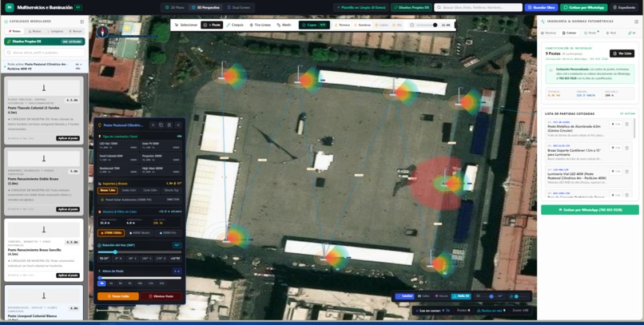Click the trash icon in pole panel header
This screenshot has width=644, height=325.
169,125
